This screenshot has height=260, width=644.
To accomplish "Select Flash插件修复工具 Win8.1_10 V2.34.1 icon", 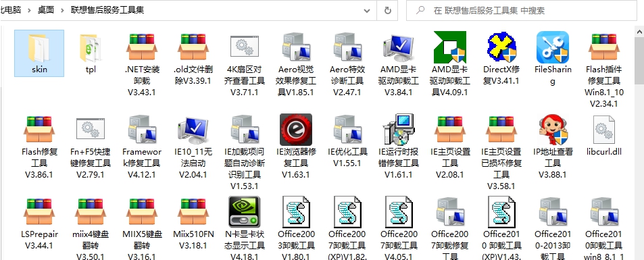I will coord(603,48).
